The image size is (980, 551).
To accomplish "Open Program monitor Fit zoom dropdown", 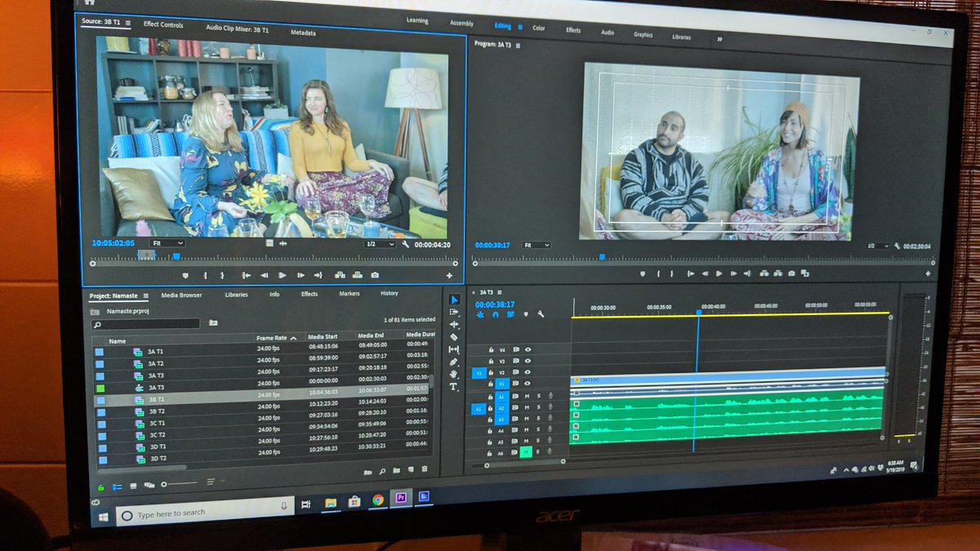I will click(x=536, y=245).
